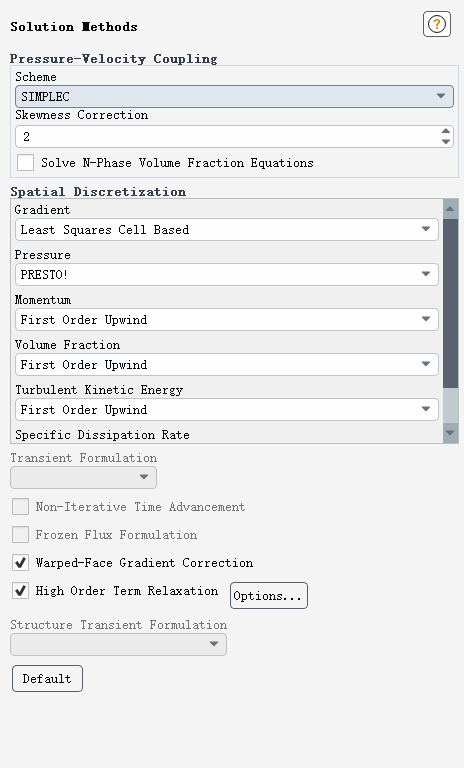Click the Structure Transient Formulation dropdown
Image resolution: width=464 pixels, height=768 pixels.
pyautogui.click(x=118, y=644)
